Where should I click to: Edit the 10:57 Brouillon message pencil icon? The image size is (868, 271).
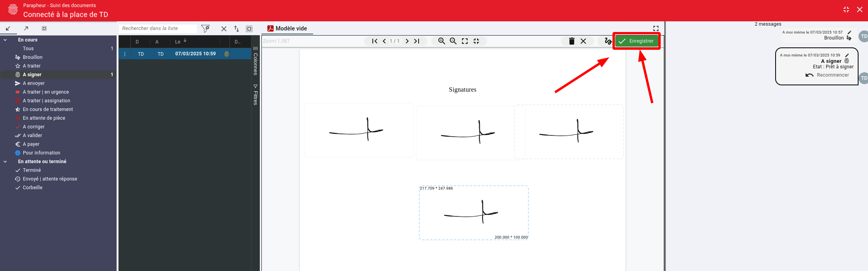click(849, 32)
